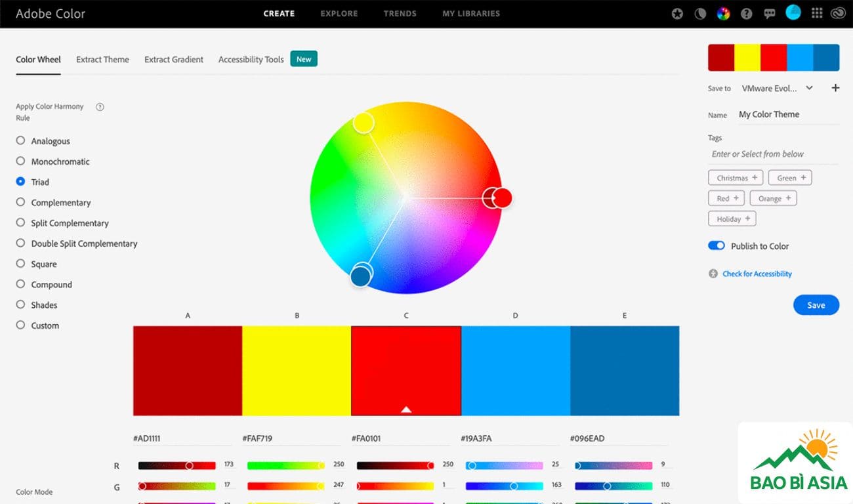
Task: Click the star badge icon in the header
Action: click(677, 12)
